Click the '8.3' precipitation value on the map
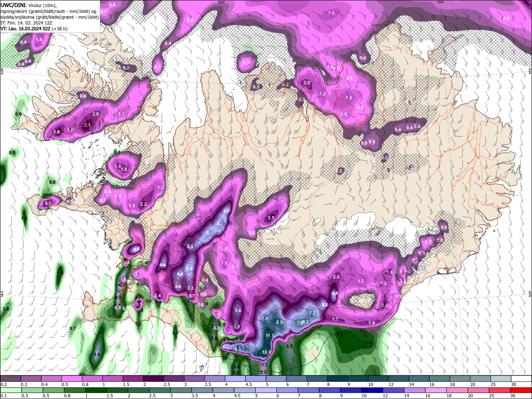 [x=279, y=322]
